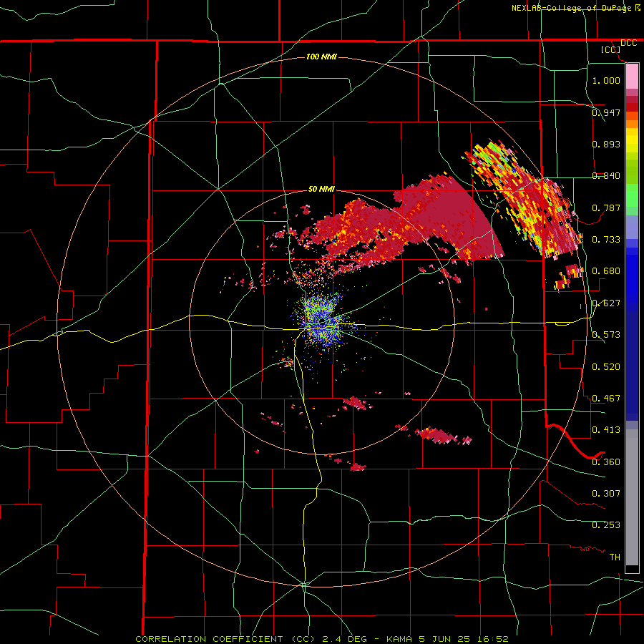Pick the gray swatch in color bar

pos(632,497)
